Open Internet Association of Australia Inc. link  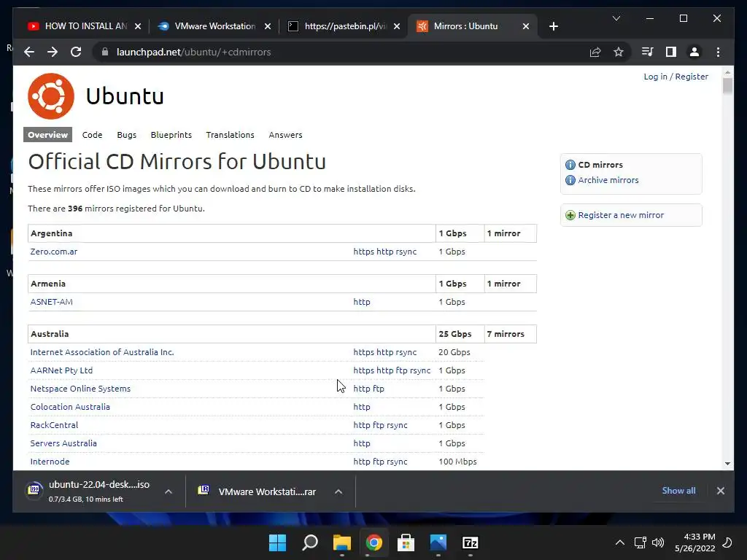pos(102,352)
